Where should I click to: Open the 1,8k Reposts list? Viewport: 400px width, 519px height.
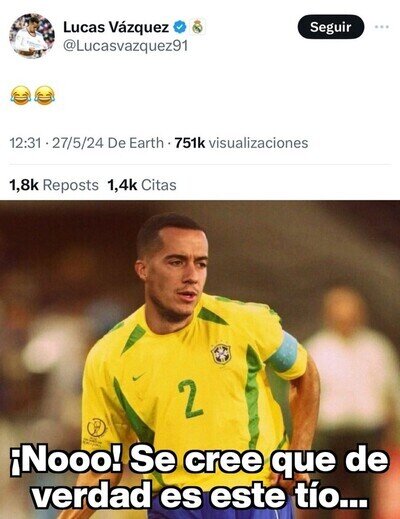point(54,185)
